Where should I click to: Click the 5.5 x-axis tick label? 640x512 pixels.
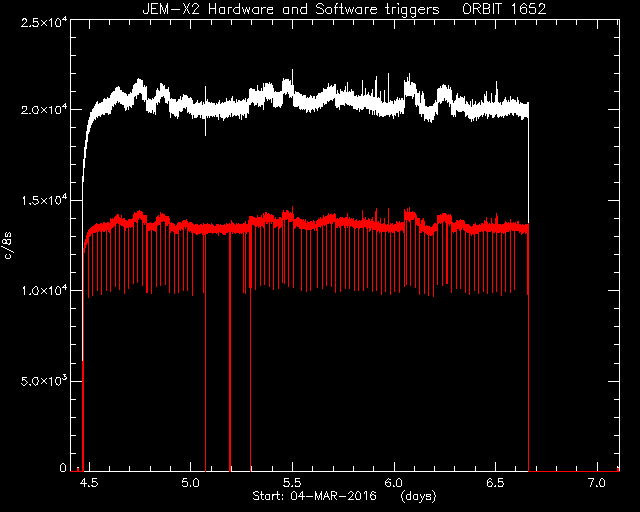tap(292, 483)
